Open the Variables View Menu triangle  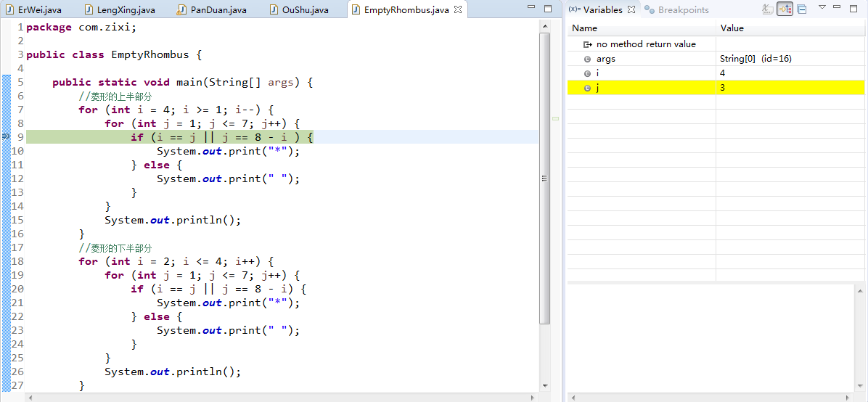tap(822, 7)
